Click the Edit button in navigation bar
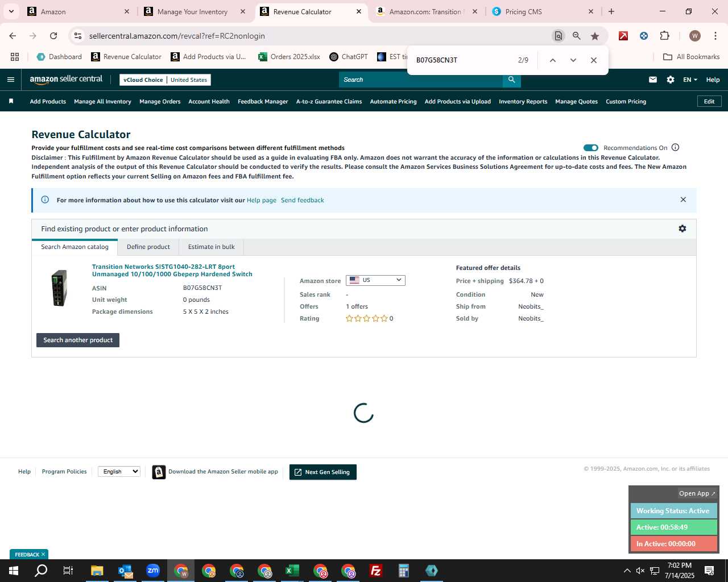Image resolution: width=728 pixels, height=582 pixels. (709, 101)
